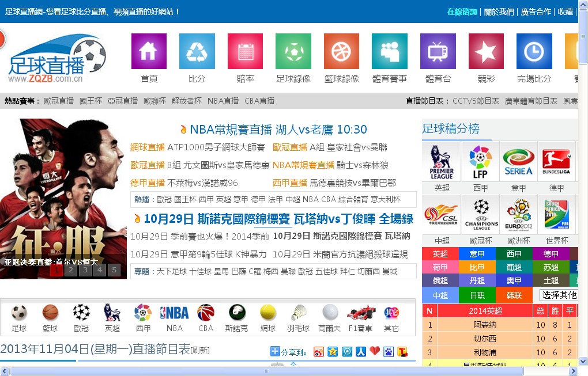This screenshot has width=588, height=376.
Task: Switch standings to 日职 tab
Action: point(477,295)
